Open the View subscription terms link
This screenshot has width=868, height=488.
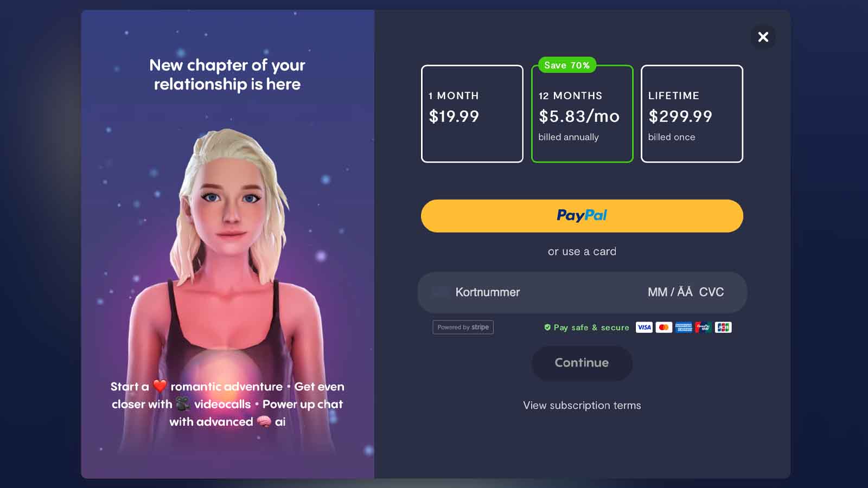(x=582, y=406)
